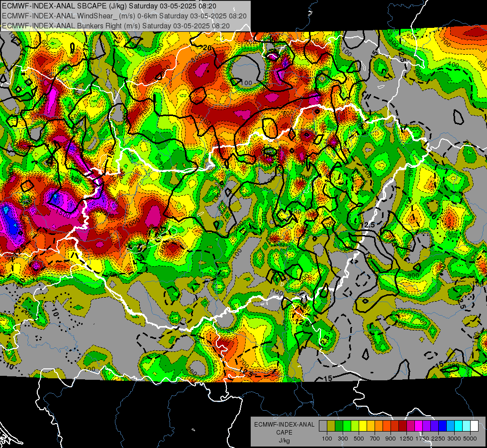This screenshot has height=448, width=487.
Task: Click the 1750 tick label under legend
Action: [x=422, y=439]
